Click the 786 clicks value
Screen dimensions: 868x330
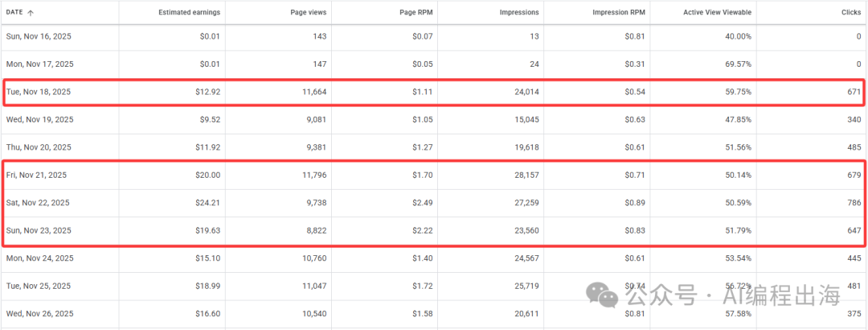click(854, 203)
